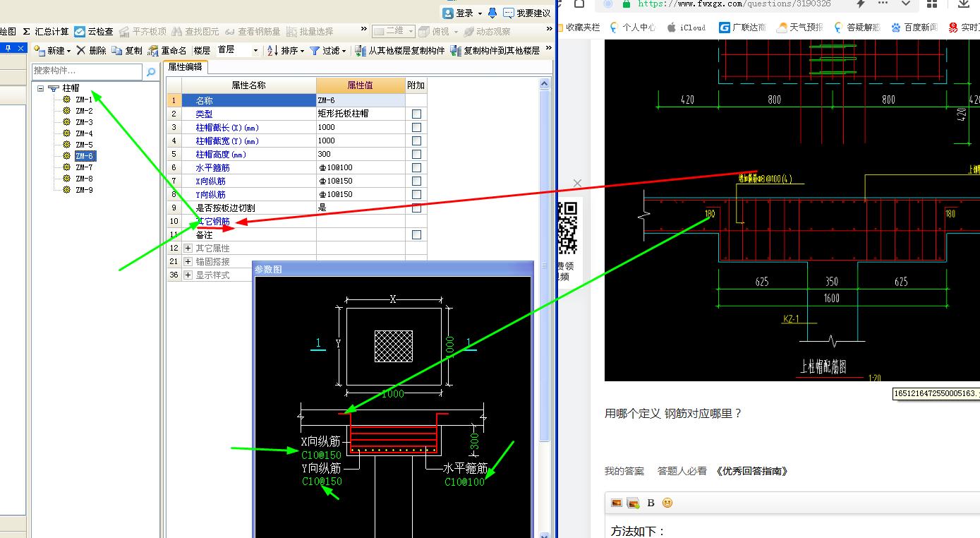Click the component search magnifier icon

pos(150,71)
